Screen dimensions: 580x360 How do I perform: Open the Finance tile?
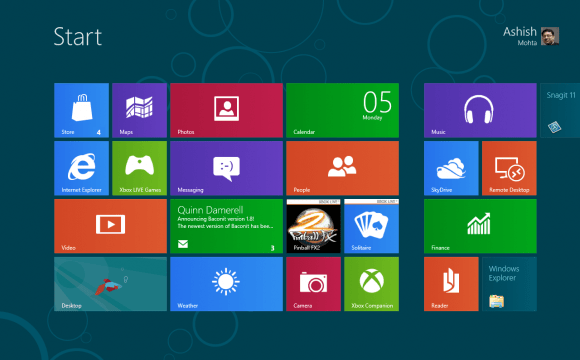[480, 226]
